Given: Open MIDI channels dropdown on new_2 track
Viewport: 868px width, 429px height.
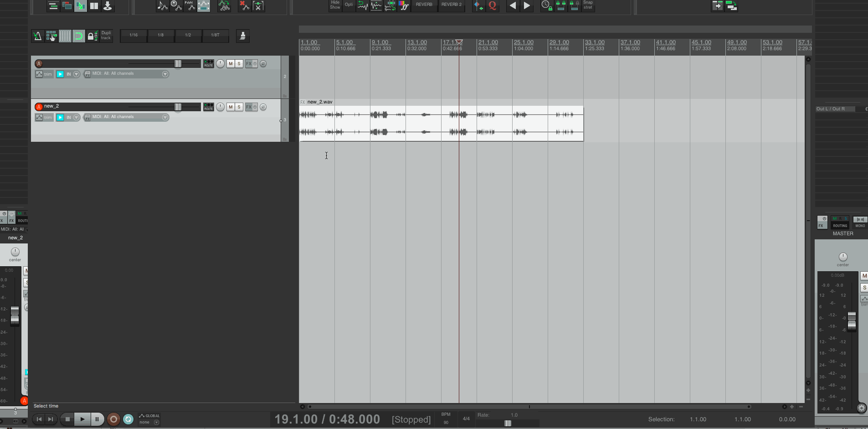Looking at the screenshot, I should point(165,118).
